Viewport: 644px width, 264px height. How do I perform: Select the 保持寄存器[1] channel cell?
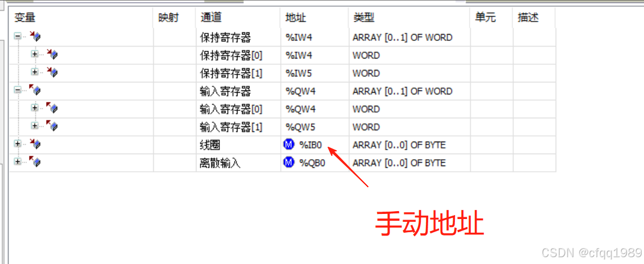tap(238, 73)
